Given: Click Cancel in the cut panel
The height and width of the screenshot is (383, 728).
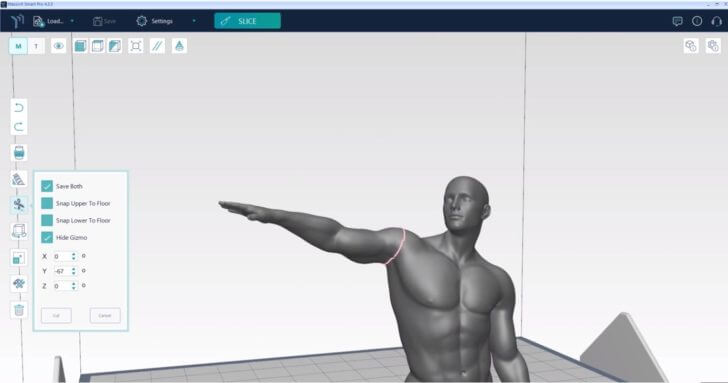Looking at the screenshot, I should (105, 316).
